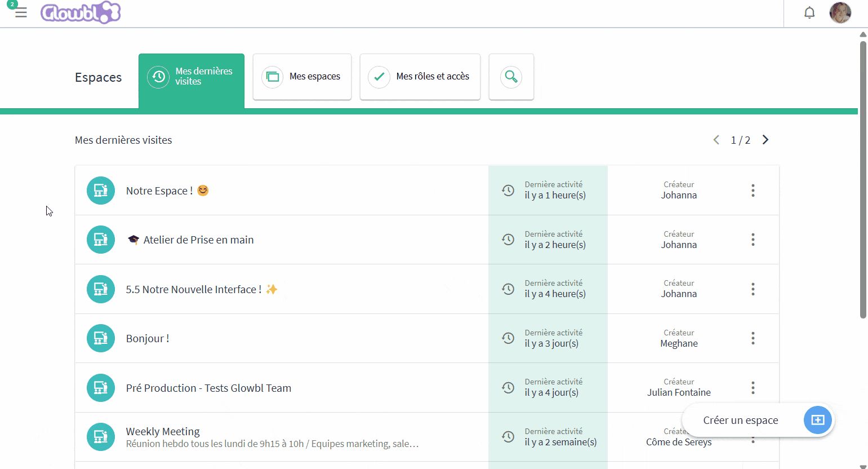The height and width of the screenshot is (469, 868).
Task: Click the 'il y a 1 heure(s)' activity text
Action: click(x=555, y=195)
